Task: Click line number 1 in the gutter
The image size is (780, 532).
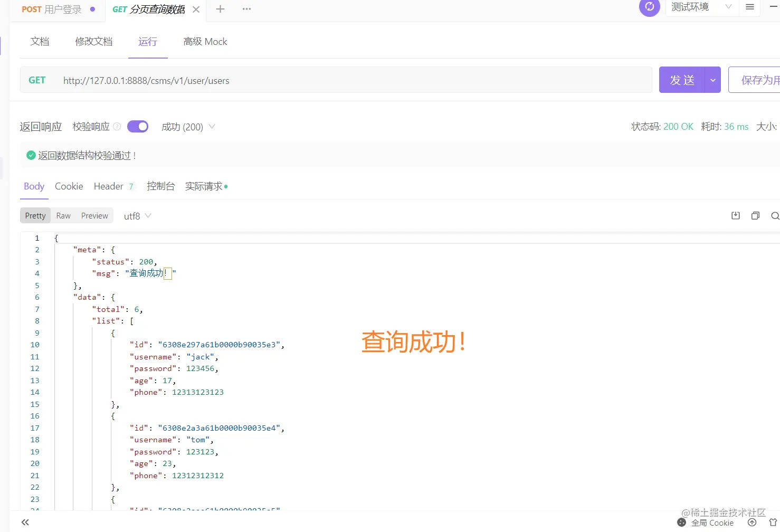Action: pos(37,238)
